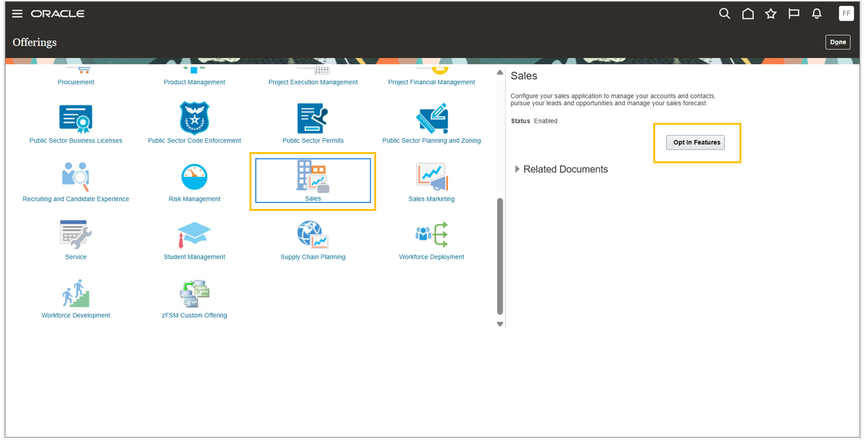Go to the home page

click(x=747, y=13)
